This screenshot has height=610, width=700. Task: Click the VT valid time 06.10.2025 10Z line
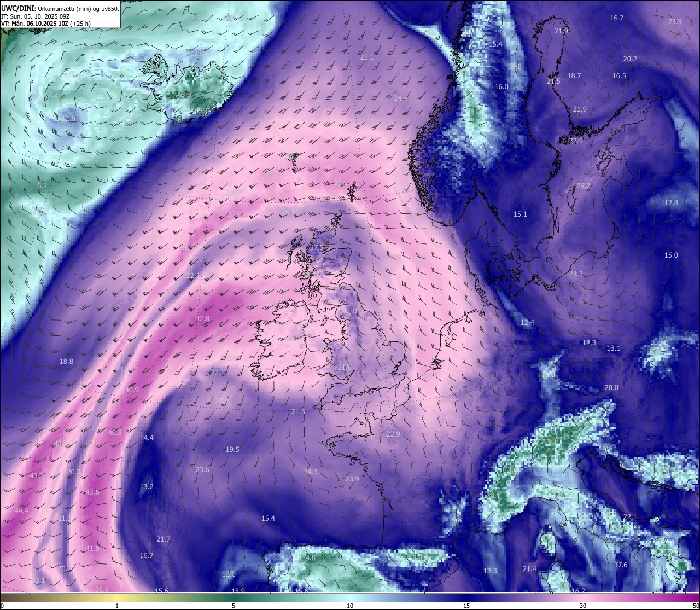(46, 24)
